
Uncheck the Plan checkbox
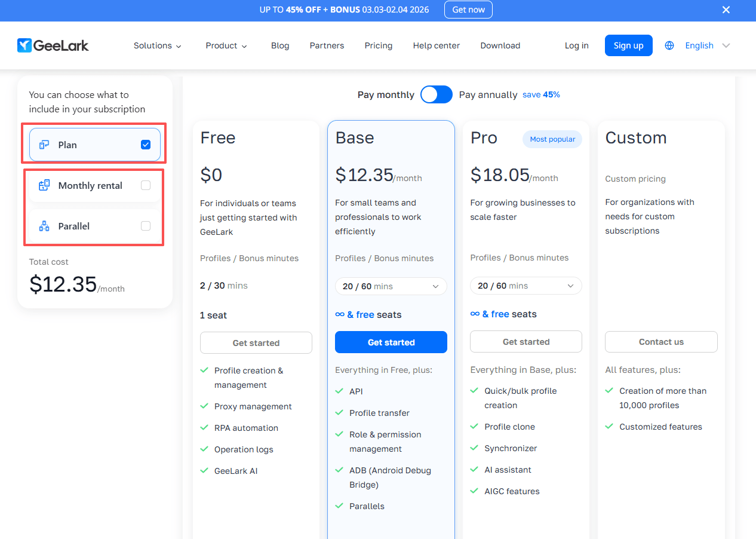tap(146, 145)
